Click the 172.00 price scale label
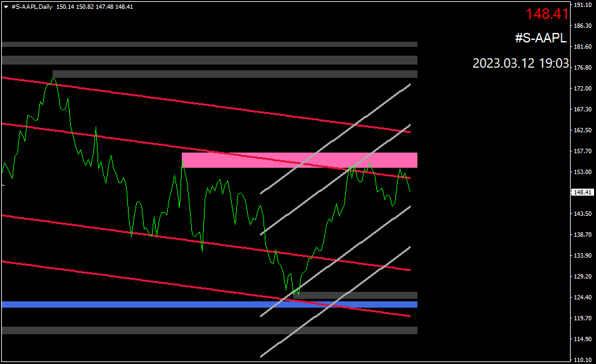Image resolution: width=596 pixels, height=364 pixels. [583, 89]
